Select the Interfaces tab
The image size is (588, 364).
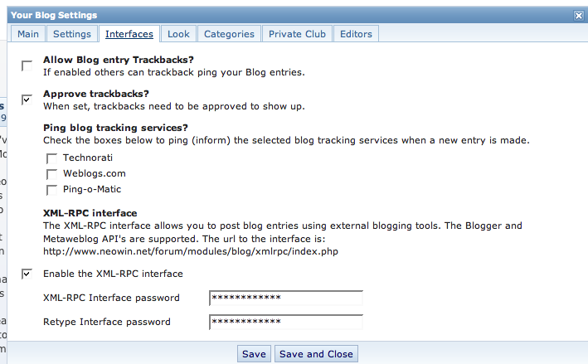pyautogui.click(x=129, y=34)
